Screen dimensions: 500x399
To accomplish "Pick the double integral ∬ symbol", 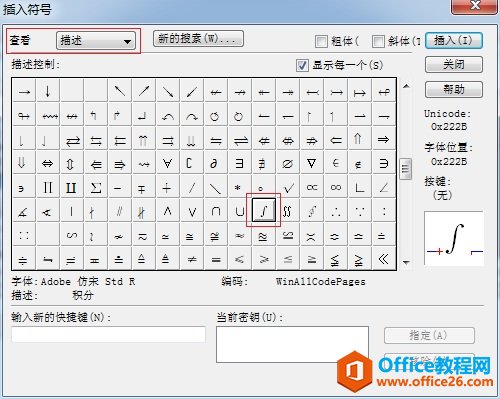I will tap(288, 211).
